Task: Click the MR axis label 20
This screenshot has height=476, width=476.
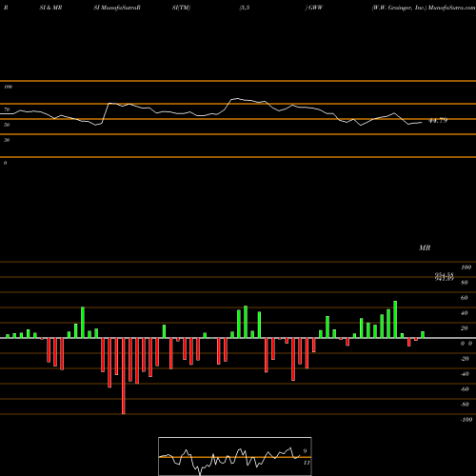Action: 465,328
